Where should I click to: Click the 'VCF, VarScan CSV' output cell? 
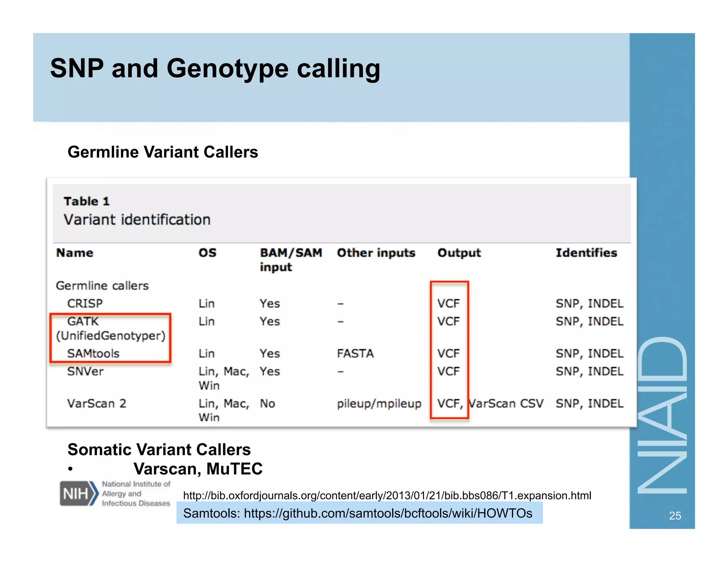tap(491, 404)
